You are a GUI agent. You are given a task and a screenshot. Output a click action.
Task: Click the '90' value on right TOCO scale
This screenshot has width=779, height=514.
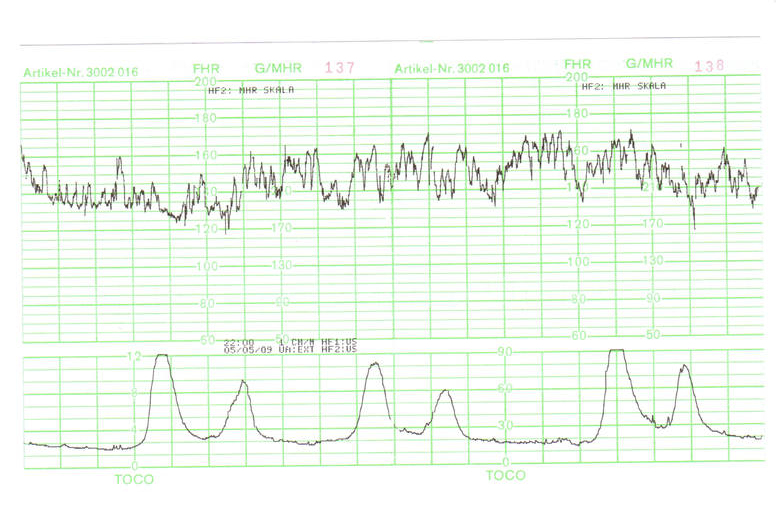pos(504,351)
